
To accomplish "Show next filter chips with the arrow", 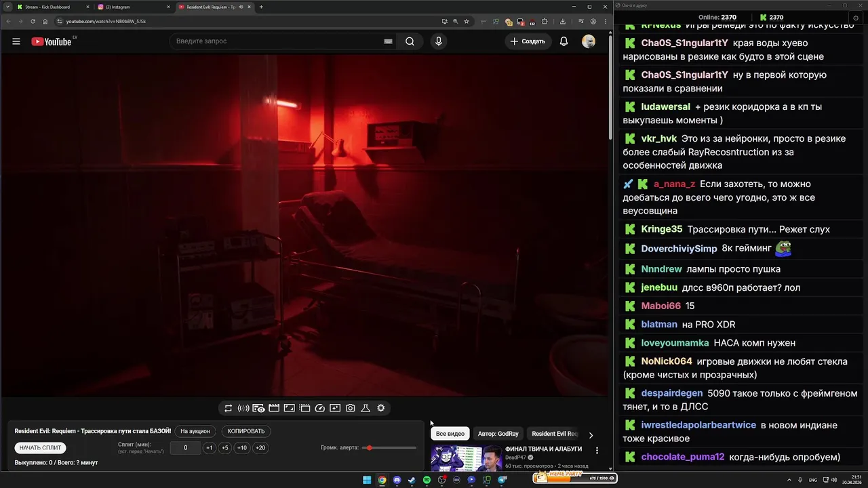I will coord(591,435).
